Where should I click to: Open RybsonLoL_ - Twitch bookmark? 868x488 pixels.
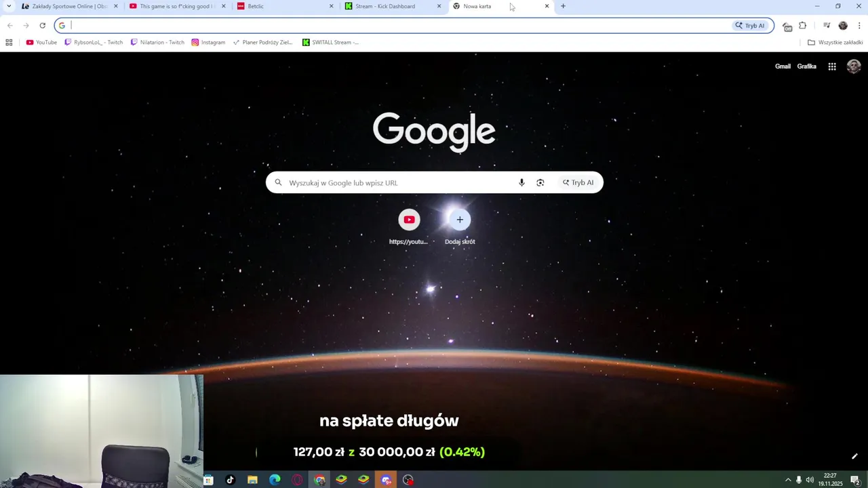click(x=94, y=42)
